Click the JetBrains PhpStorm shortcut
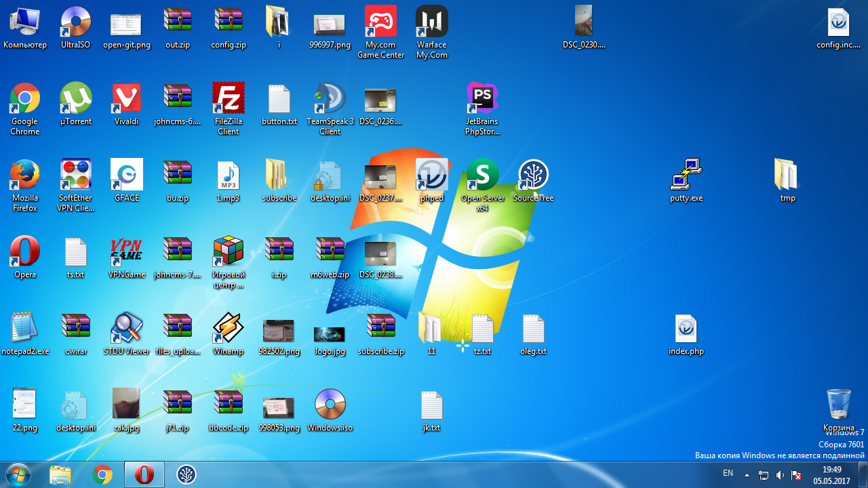Viewport: 868px width, 488px height. point(482,99)
